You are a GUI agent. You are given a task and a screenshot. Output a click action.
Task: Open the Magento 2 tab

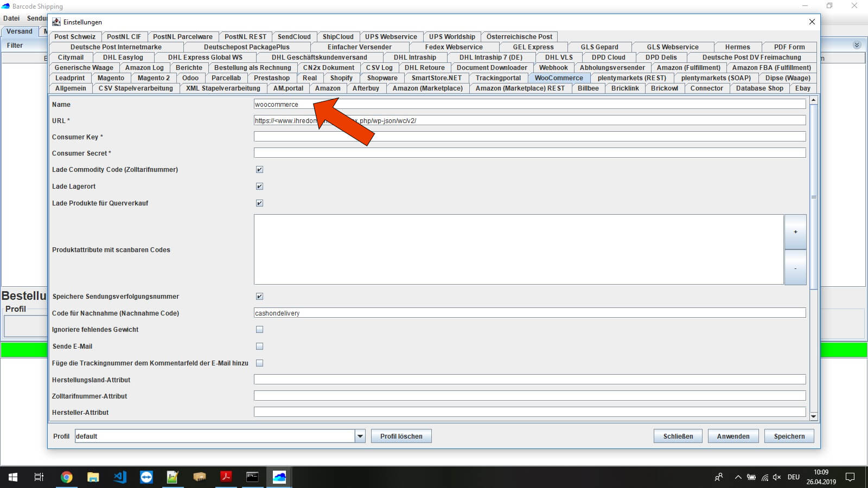(x=154, y=78)
